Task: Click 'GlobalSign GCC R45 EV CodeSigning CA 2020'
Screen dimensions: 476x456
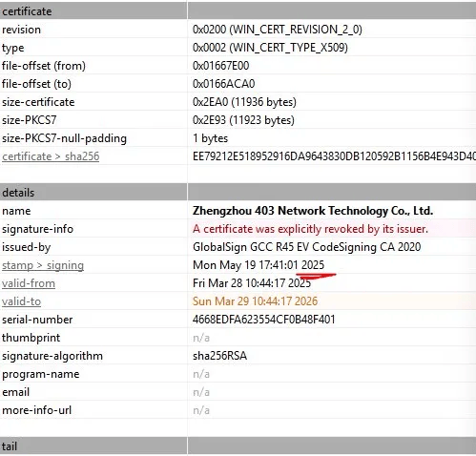Action: click(x=307, y=247)
